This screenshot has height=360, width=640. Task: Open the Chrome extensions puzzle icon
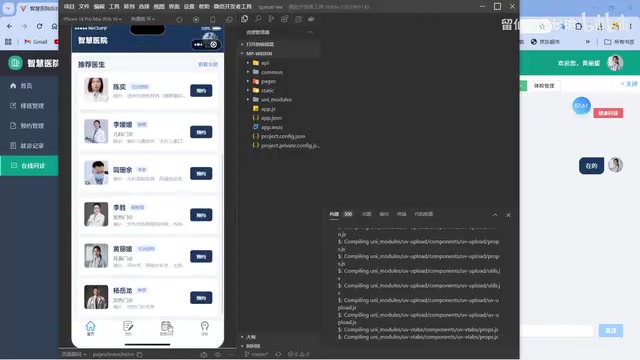579,27
